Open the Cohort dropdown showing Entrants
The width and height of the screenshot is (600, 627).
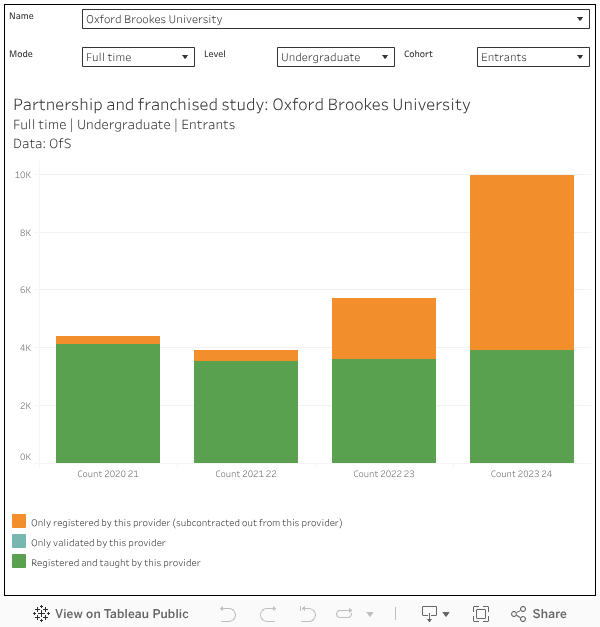coord(533,57)
